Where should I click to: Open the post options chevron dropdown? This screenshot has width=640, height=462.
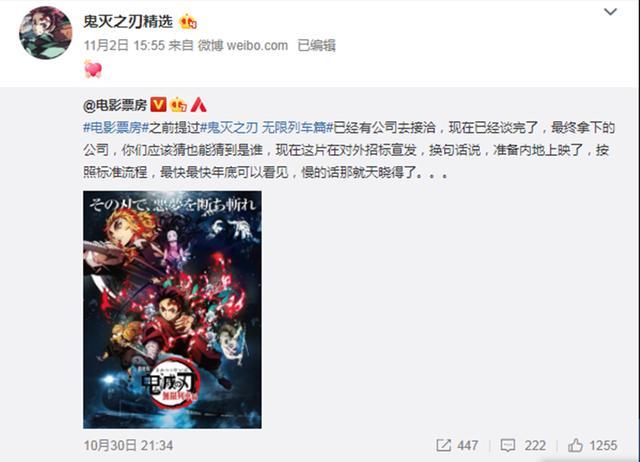610,12
